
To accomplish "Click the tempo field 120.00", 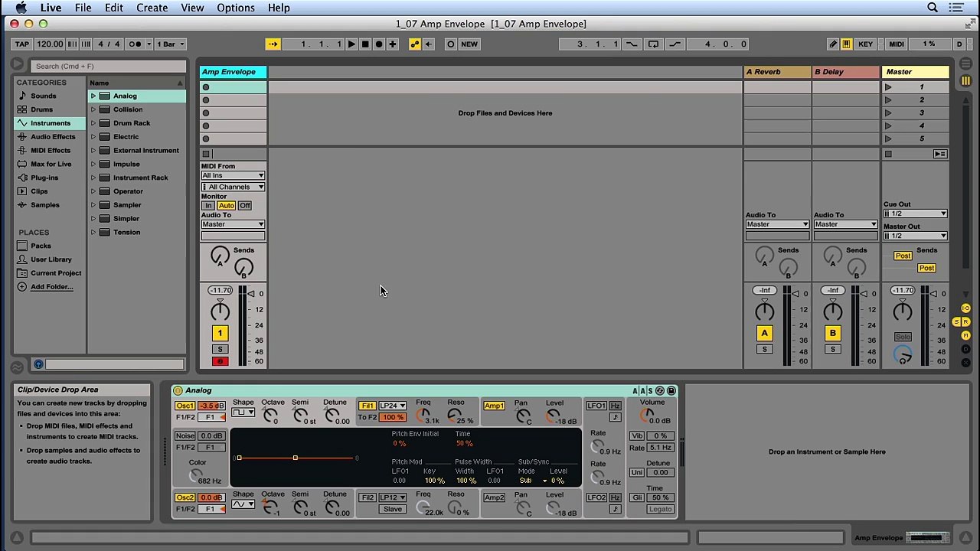I will coord(50,44).
